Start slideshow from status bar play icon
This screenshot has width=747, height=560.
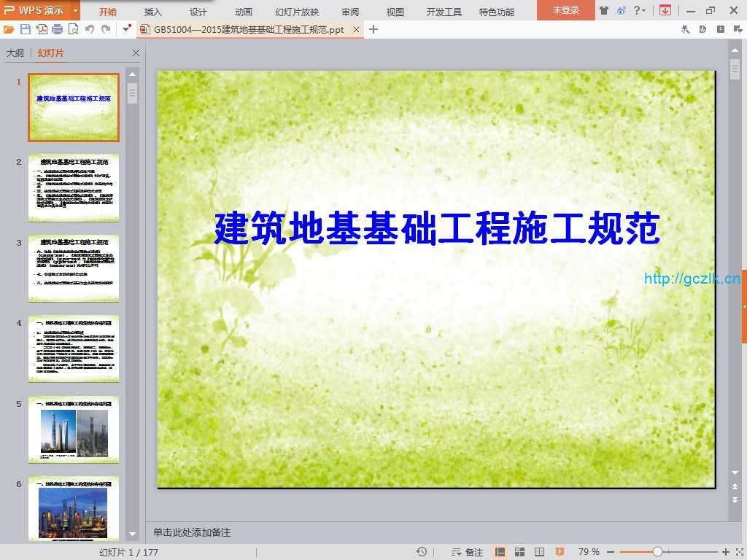pos(560,552)
